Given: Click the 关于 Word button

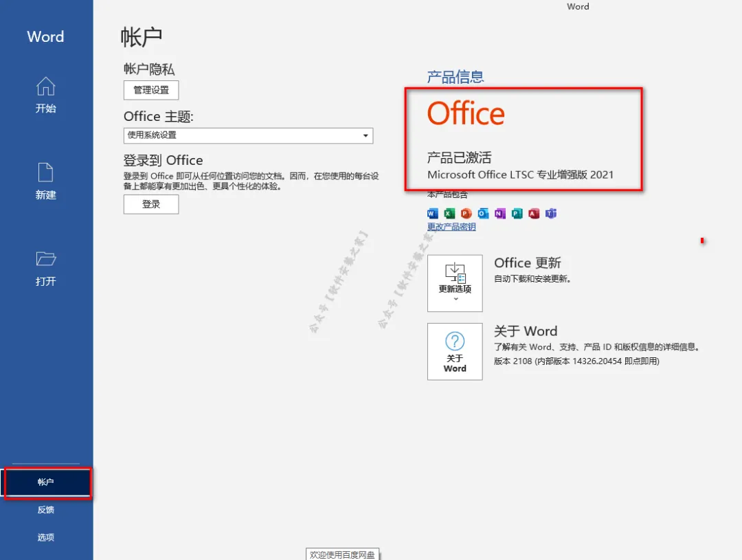Looking at the screenshot, I should pos(455,352).
